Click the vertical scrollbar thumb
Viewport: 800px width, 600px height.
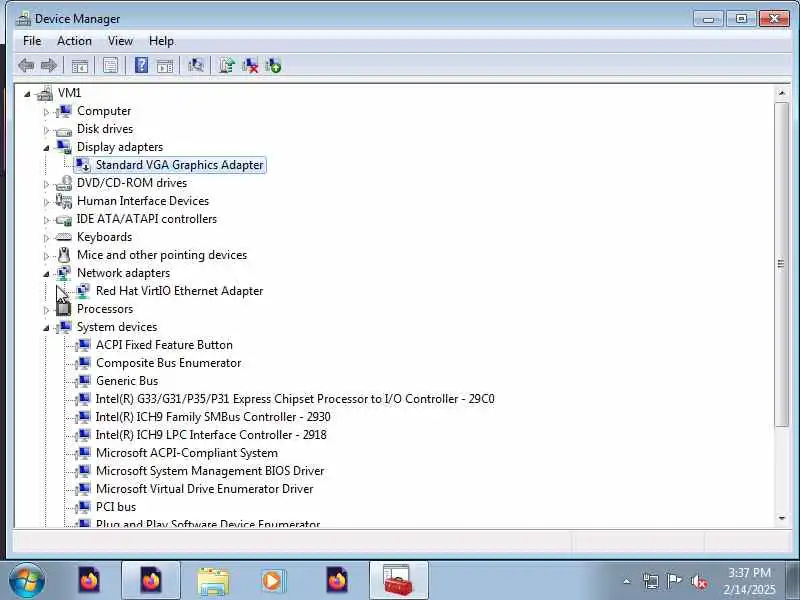point(781,264)
